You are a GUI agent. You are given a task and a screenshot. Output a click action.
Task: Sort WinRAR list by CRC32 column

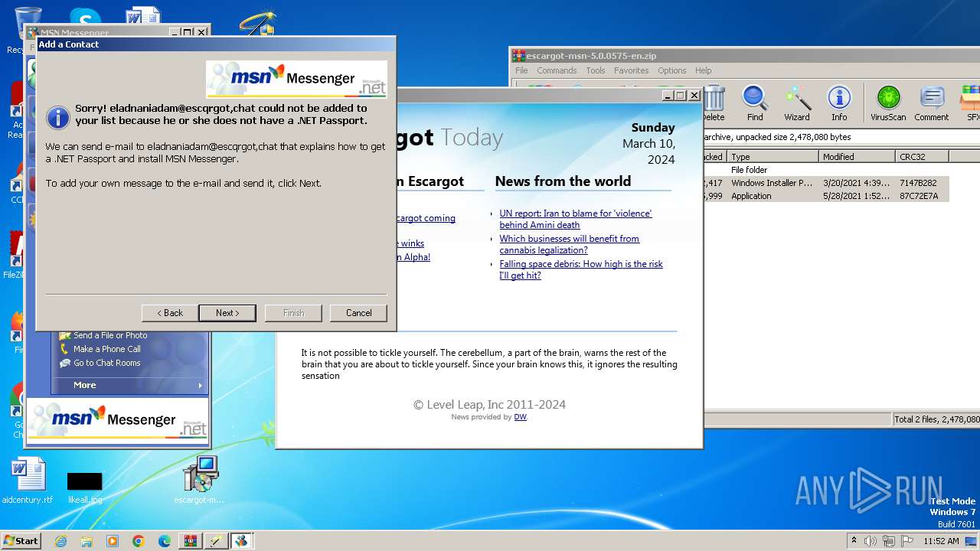(922, 156)
